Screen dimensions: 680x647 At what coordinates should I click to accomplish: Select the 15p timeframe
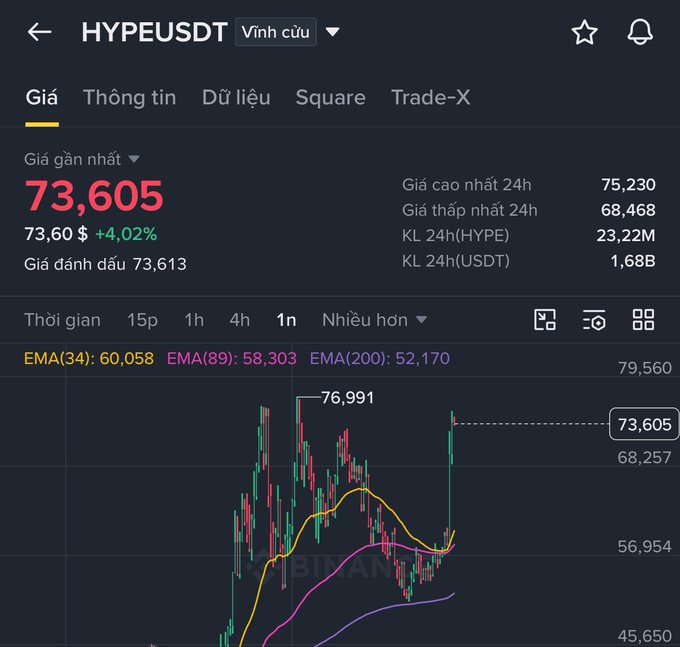click(x=142, y=320)
